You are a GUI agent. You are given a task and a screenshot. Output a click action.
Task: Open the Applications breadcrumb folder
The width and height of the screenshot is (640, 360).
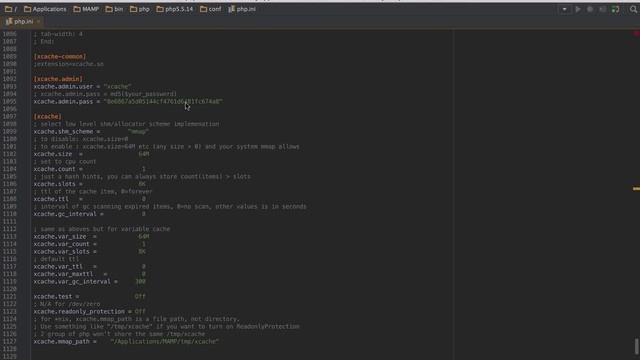coord(45,9)
